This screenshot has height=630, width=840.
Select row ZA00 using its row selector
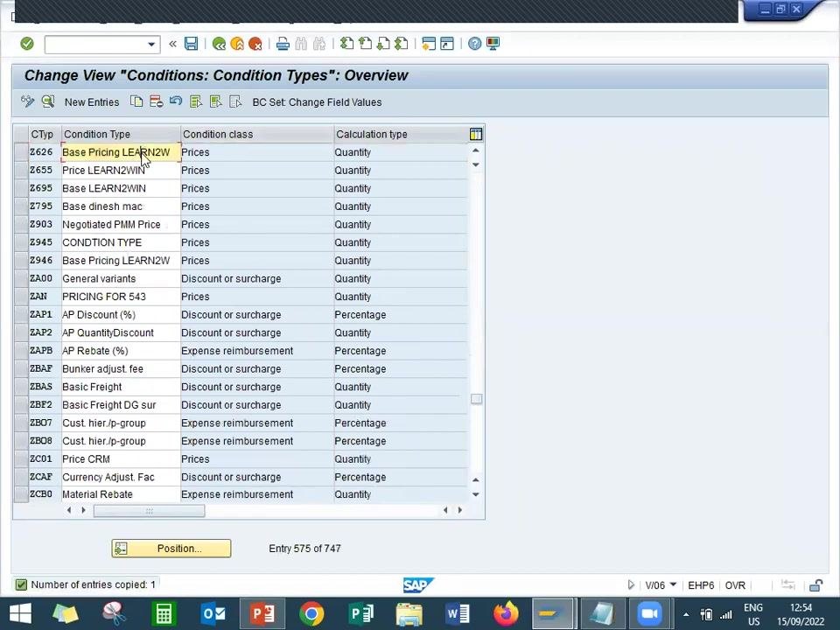tap(21, 278)
